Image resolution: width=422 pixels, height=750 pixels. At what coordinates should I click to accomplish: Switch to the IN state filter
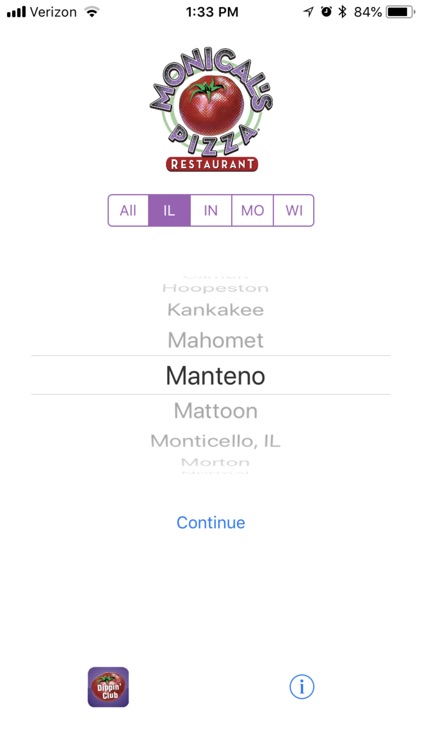pyautogui.click(x=211, y=210)
